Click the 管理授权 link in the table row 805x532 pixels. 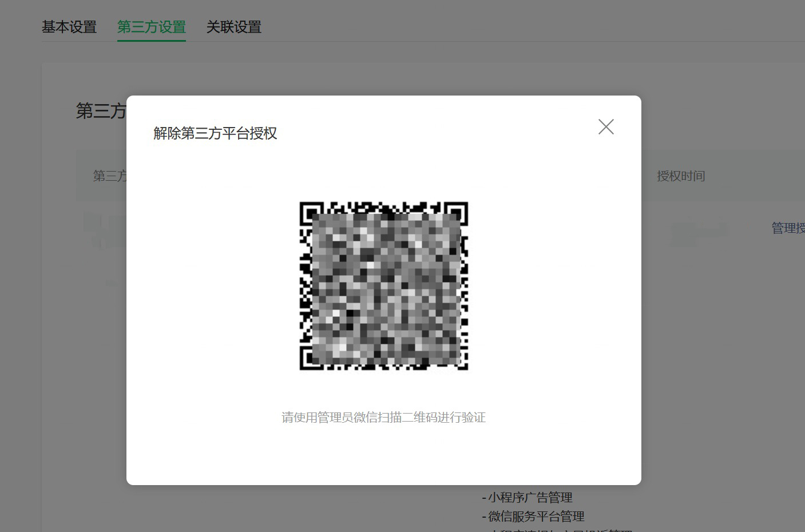[x=787, y=228]
